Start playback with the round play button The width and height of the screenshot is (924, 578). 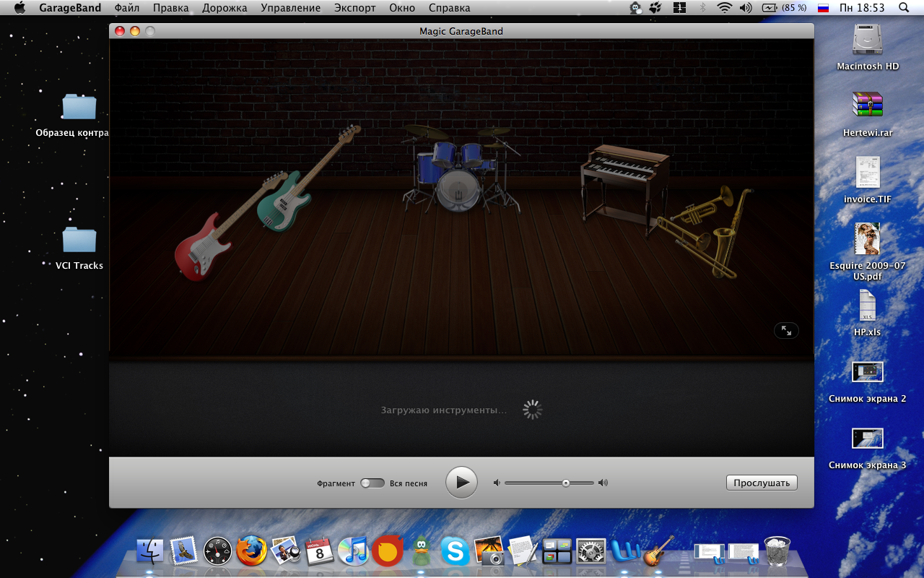pyautogui.click(x=461, y=482)
